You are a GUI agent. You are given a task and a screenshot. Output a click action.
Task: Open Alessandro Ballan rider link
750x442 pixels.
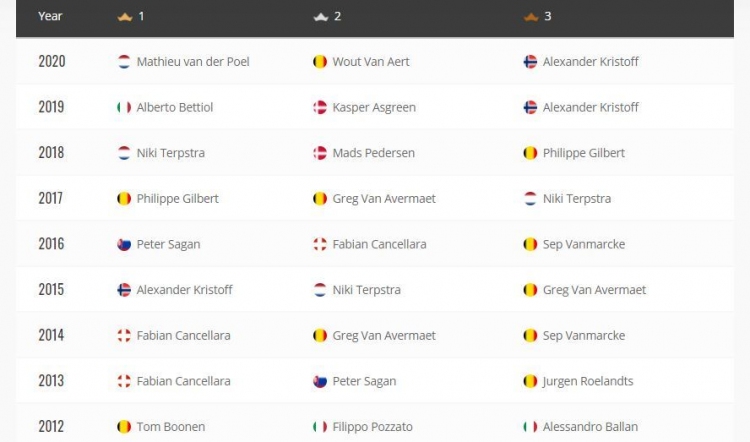590,427
